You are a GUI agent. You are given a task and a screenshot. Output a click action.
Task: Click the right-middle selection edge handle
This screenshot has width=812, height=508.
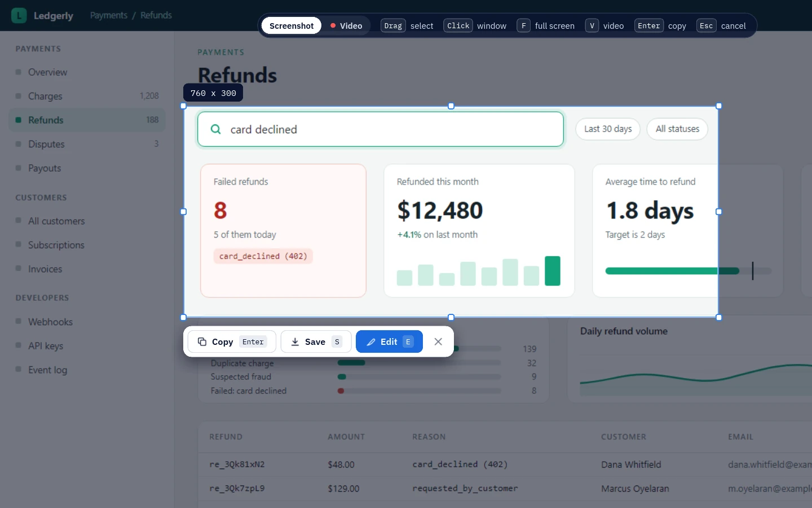pos(719,212)
